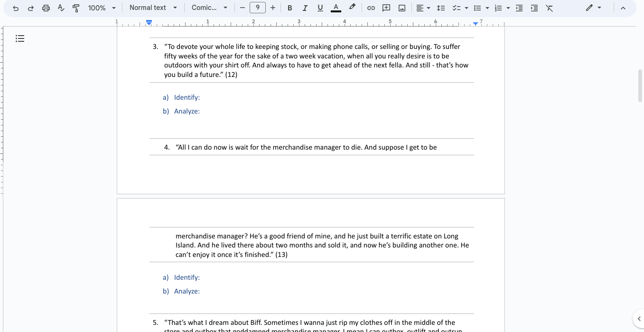Print the document
Viewport: 644px width, 332px height.
click(46, 8)
